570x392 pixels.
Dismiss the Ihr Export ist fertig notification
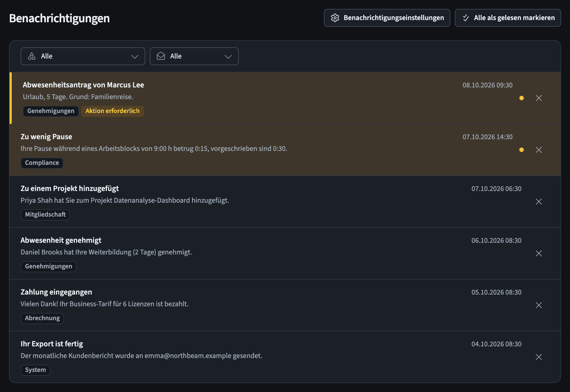[539, 357]
